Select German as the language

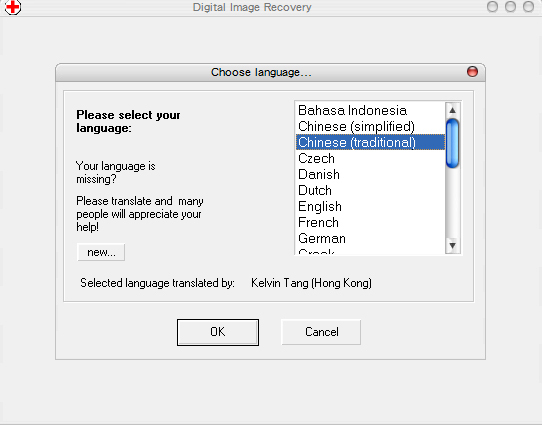click(370, 238)
